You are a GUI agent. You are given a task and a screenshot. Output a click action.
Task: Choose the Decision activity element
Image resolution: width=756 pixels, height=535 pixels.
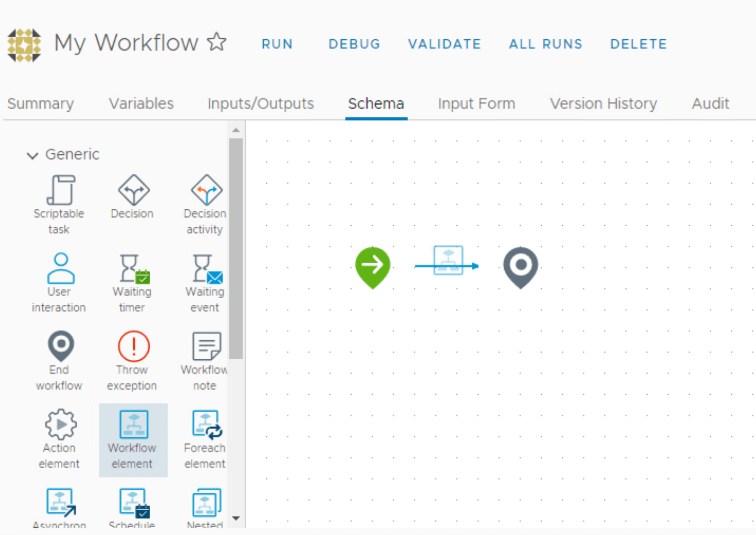click(x=205, y=205)
